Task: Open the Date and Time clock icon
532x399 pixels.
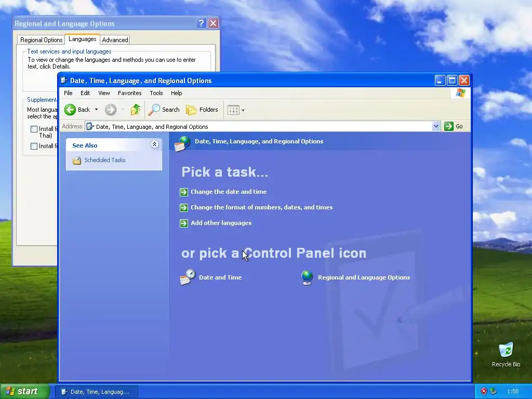Action: coord(188,277)
